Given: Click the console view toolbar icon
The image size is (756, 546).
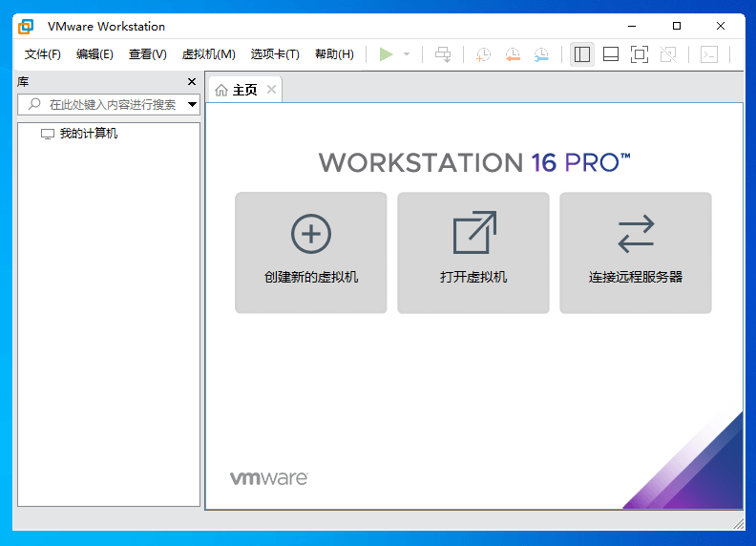Looking at the screenshot, I should [x=708, y=54].
